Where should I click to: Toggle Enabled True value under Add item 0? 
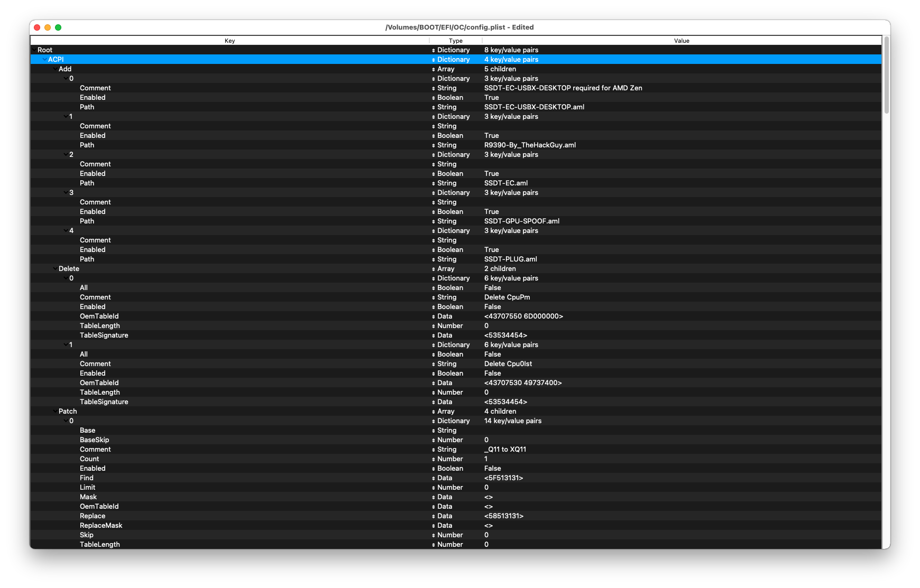pos(491,98)
